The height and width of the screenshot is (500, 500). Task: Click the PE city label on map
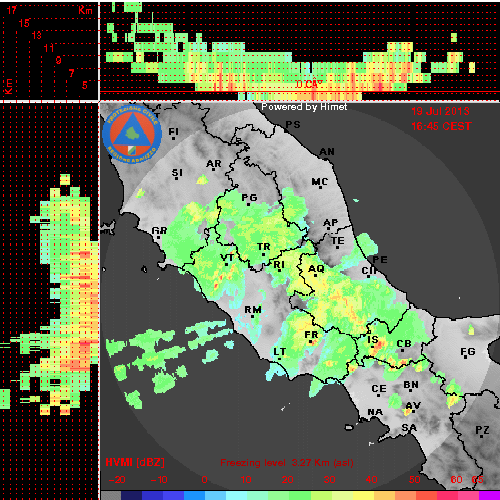click(x=380, y=259)
